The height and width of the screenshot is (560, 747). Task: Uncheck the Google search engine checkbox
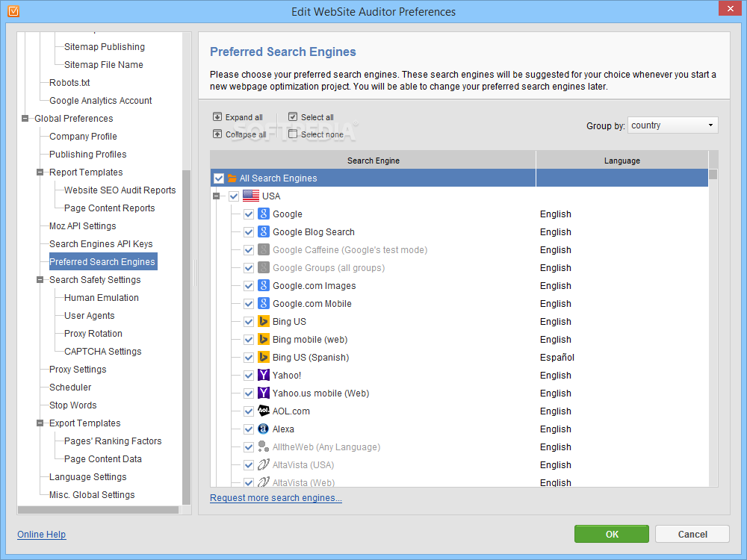tap(249, 214)
